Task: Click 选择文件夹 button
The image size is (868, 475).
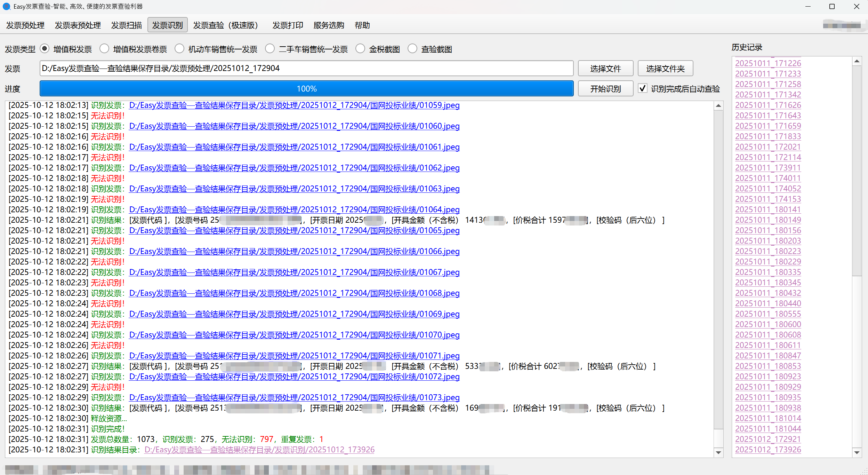Action: click(665, 69)
